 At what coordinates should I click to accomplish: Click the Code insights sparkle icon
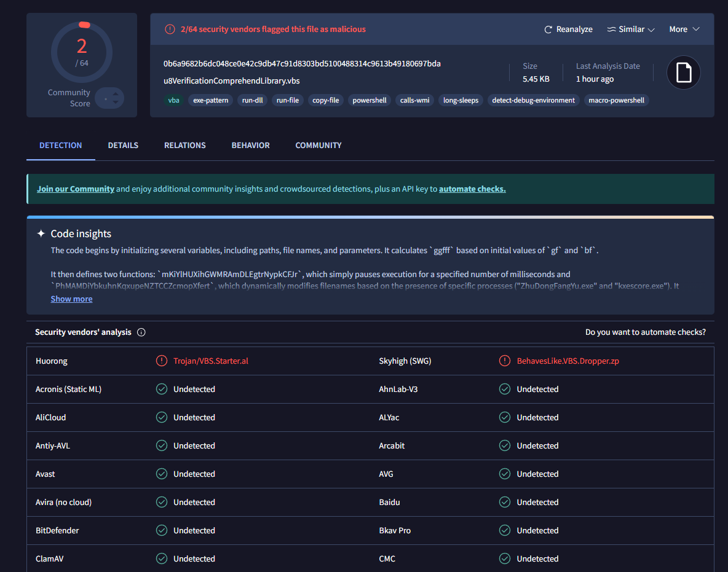click(41, 233)
